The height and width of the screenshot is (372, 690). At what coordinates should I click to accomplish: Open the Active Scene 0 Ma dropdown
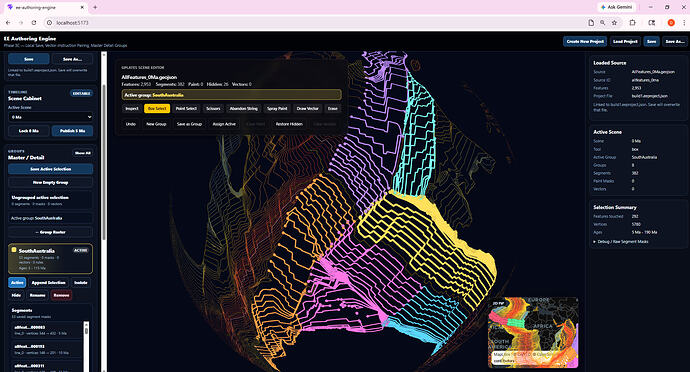click(51, 117)
